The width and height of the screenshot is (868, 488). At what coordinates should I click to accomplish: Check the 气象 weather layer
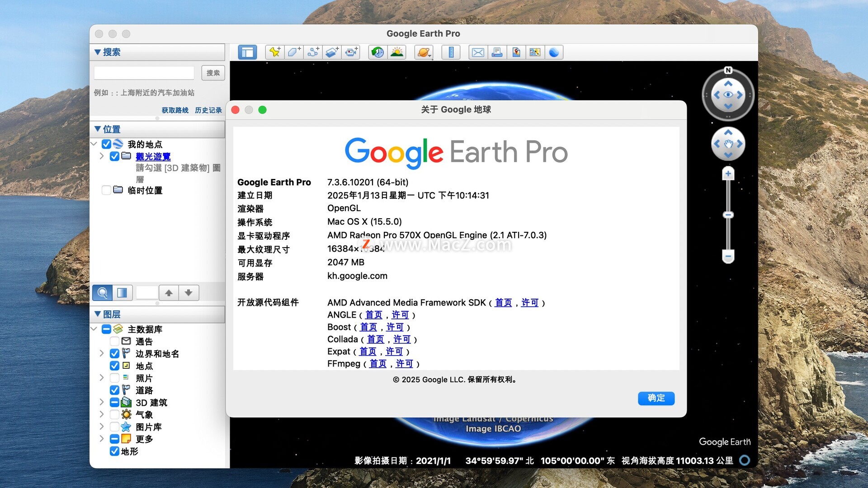(x=114, y=415)
